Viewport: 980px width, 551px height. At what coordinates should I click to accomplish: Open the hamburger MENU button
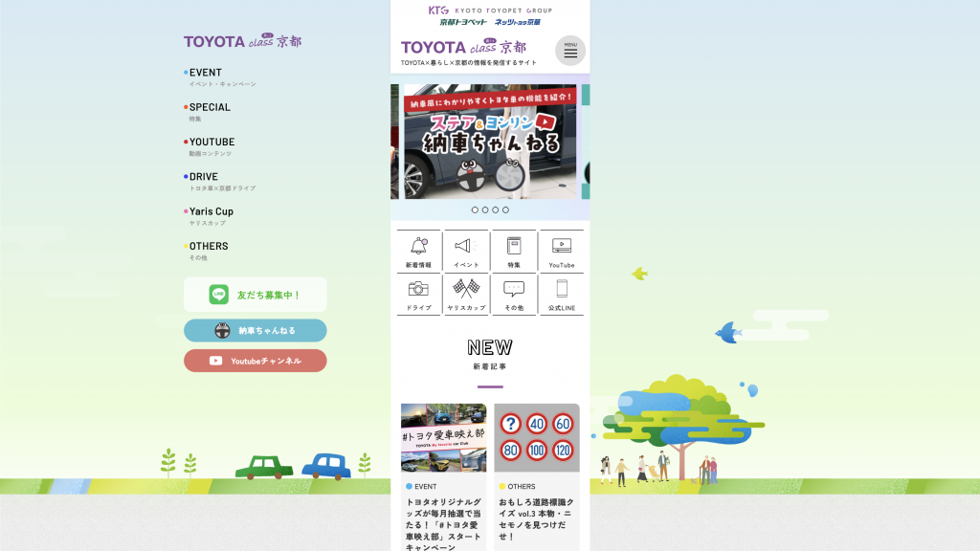(x=569, y=49)
